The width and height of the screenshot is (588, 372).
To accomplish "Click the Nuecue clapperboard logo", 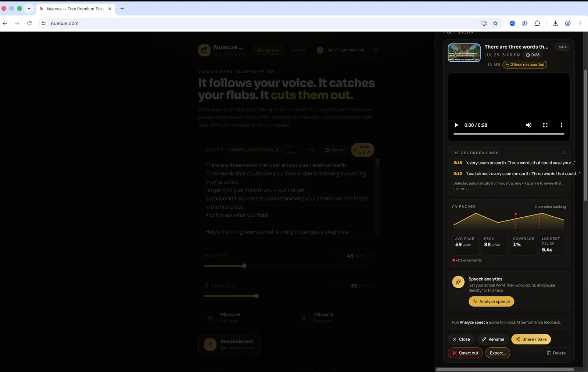I will click(x=204, y=50).
